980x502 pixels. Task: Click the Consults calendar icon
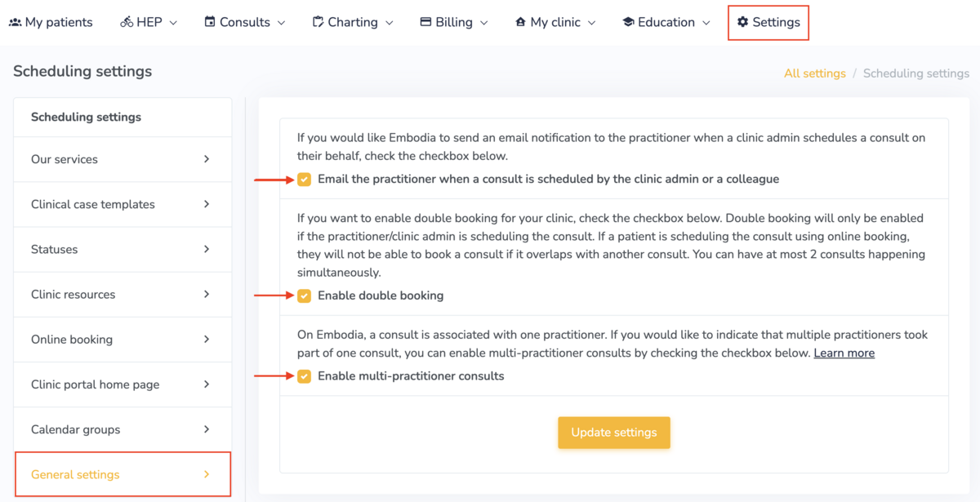tap(210, 23)
